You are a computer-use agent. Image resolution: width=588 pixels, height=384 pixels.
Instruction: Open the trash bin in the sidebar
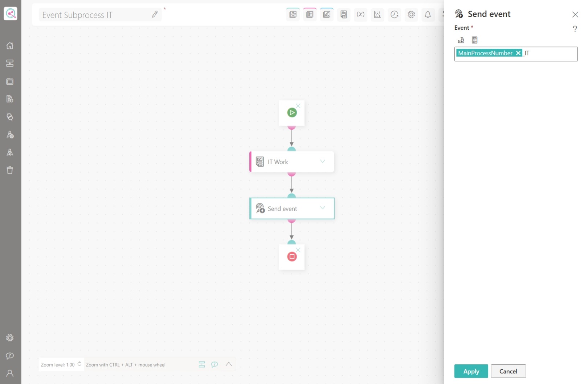tap(10, 170)
